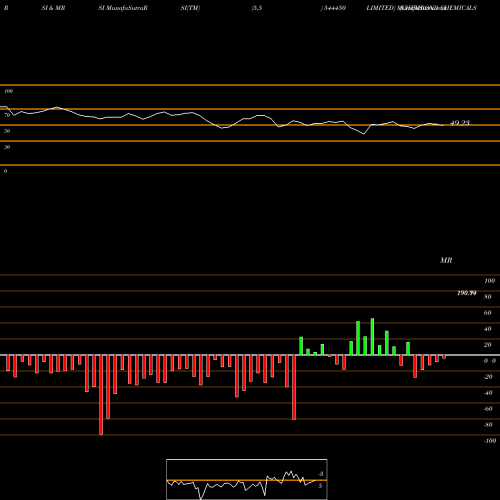This screenshot has height=500, width=500.
Task: Click the 'SI & MR' header text
Action: [x=53, y=8]
